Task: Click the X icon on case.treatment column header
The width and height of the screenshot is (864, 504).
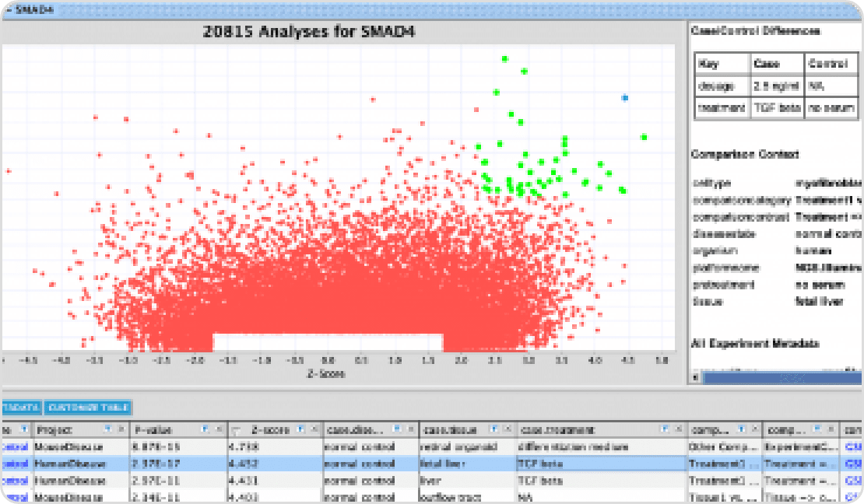Action: (676, 429)
